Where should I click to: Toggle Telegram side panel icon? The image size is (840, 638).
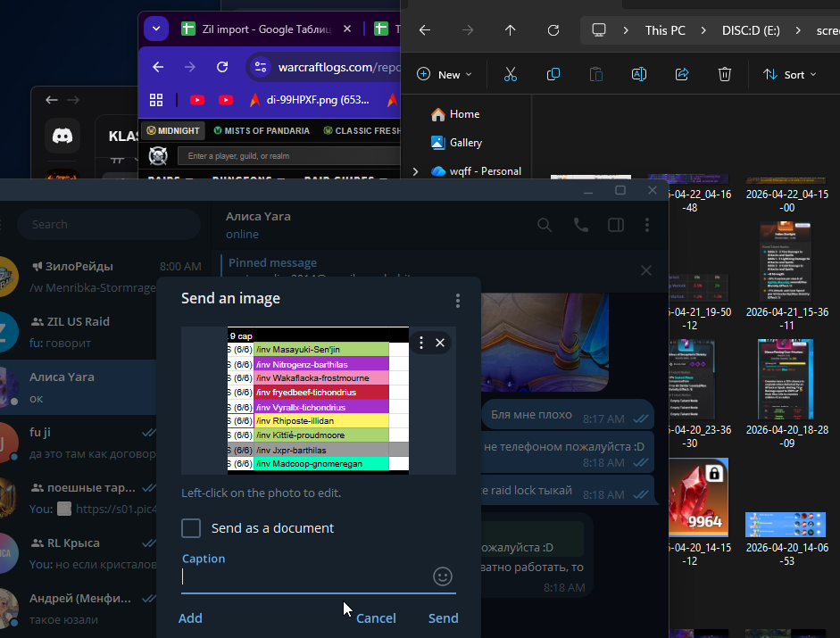616,225
